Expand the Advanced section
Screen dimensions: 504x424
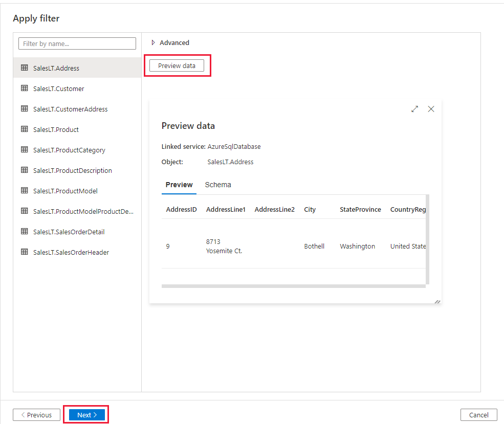coord(169,42)
